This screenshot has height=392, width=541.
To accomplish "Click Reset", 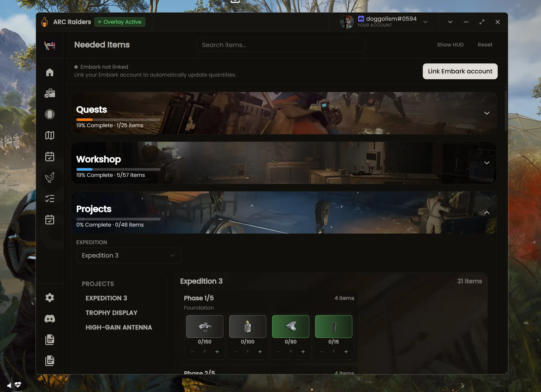I will click(485, 45).
